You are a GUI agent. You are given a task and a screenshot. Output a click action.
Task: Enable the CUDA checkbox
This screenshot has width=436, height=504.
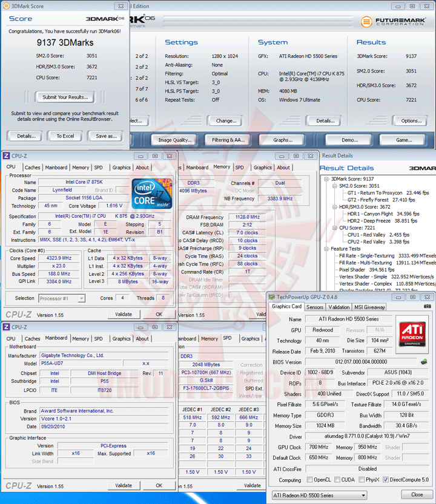337,480
